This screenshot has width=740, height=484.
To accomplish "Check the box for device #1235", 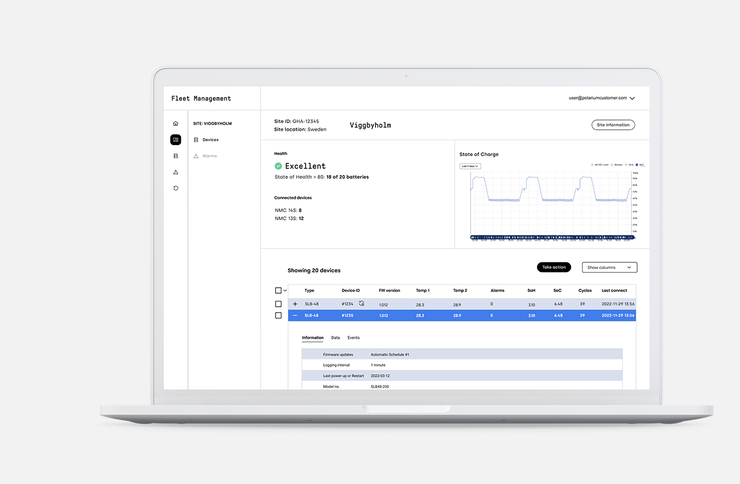I will pyautogui.click(x=278, y=315).
